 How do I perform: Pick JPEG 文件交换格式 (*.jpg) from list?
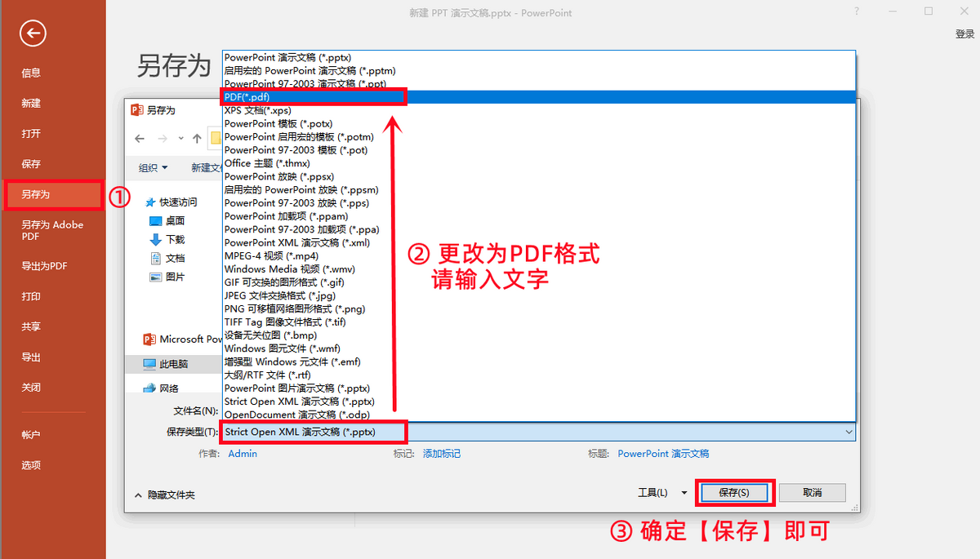click(x=279, y=295)
